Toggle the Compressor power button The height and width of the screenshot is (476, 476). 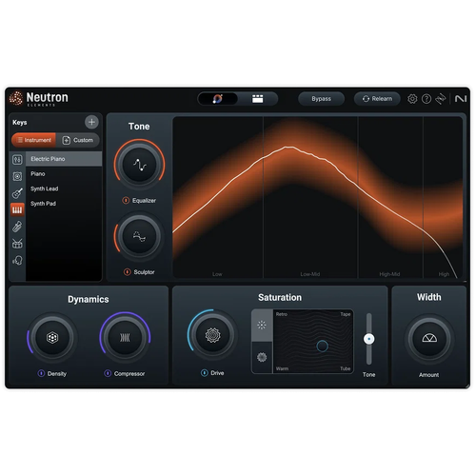click(108, 373)
